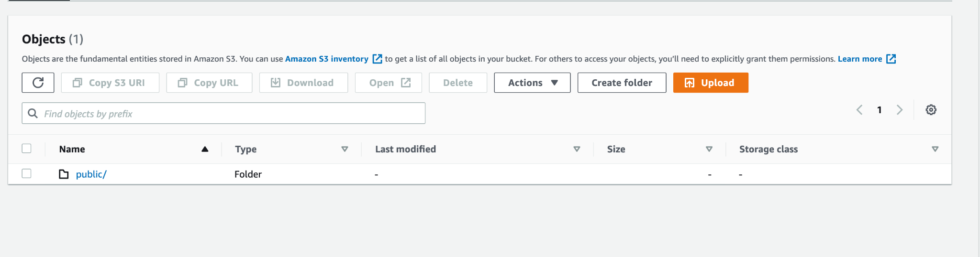Click the Objects (1) heading
The width and height of the screenshot is (980, 257).
click(x=53, y=39)
